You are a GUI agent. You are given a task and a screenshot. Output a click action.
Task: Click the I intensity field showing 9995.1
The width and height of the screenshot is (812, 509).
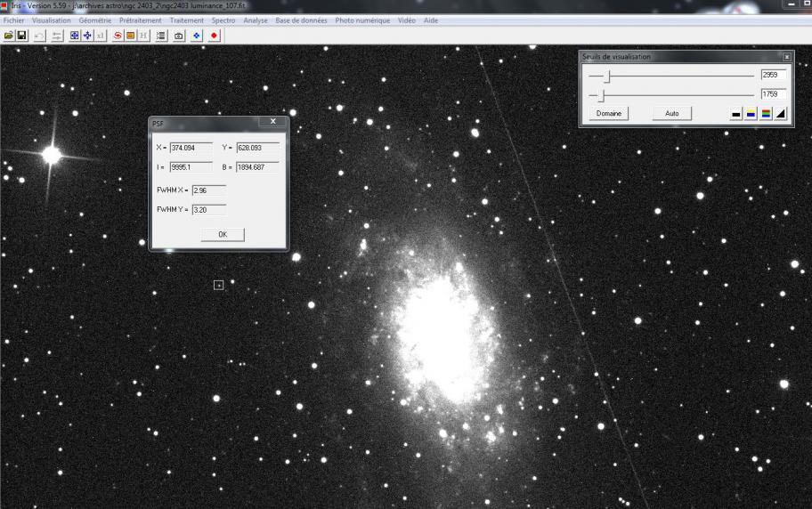(x=191, y=167)
